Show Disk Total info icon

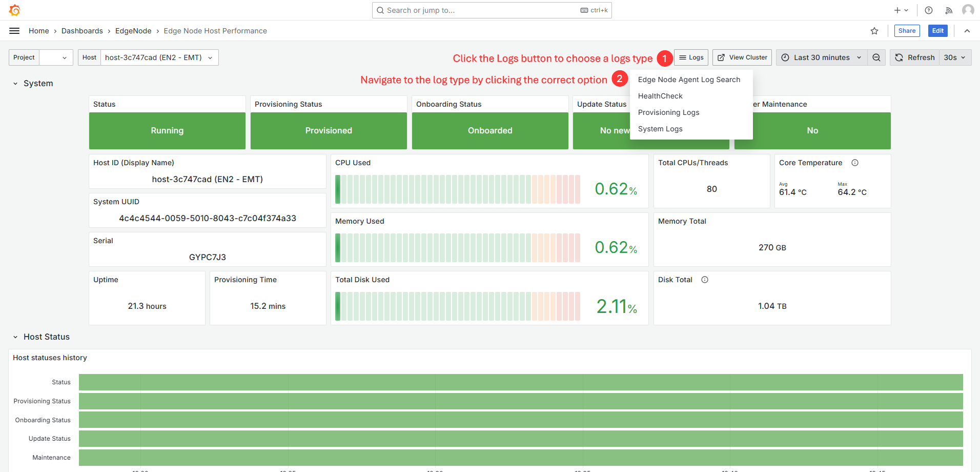(705, 280)
